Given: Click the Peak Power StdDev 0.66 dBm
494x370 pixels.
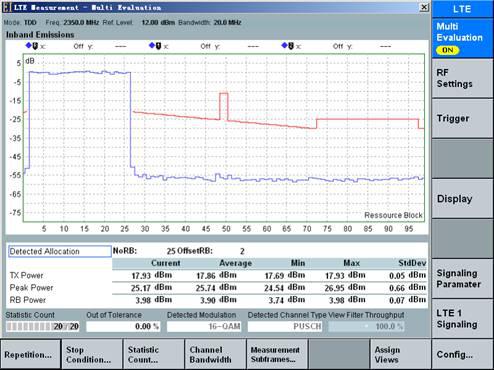Looking at the screenshot, I should [408, 287].
